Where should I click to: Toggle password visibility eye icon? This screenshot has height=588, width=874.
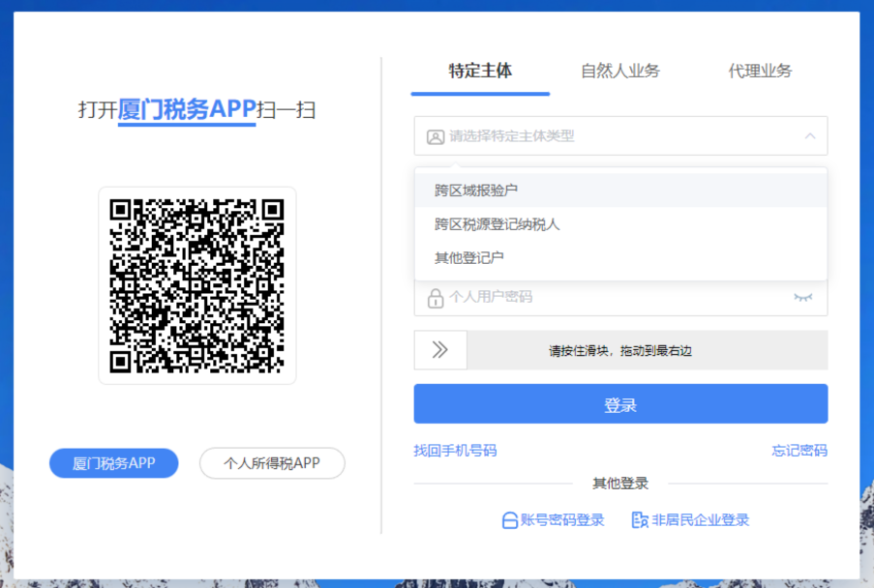(x=802, y=297)
